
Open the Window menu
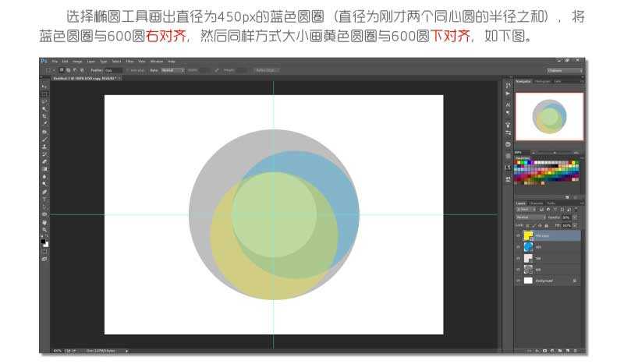click(156, 61)
